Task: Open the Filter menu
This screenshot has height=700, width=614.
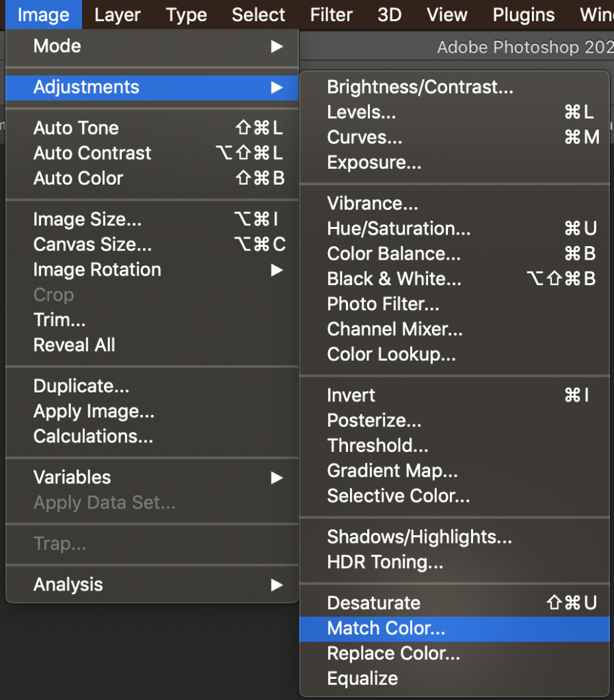Action: click(x=332, y=15)
